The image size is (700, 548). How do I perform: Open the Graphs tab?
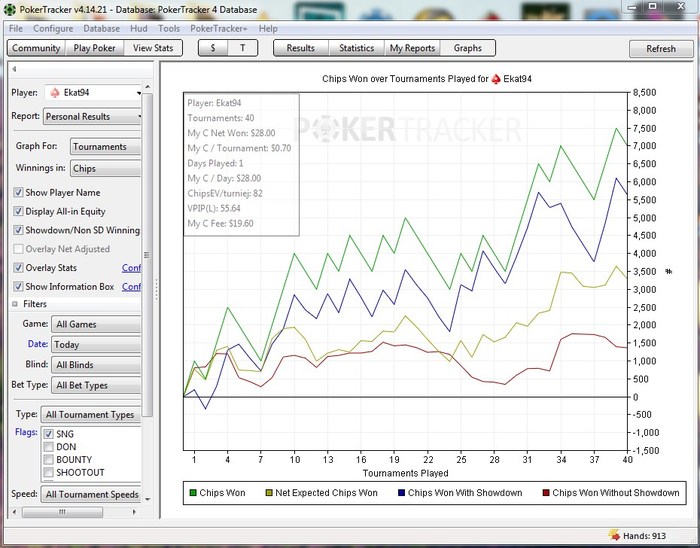[467, 48]
